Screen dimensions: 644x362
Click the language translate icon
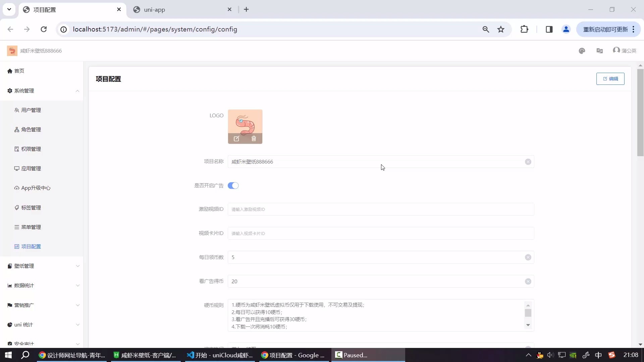click(x=600, y=51)
